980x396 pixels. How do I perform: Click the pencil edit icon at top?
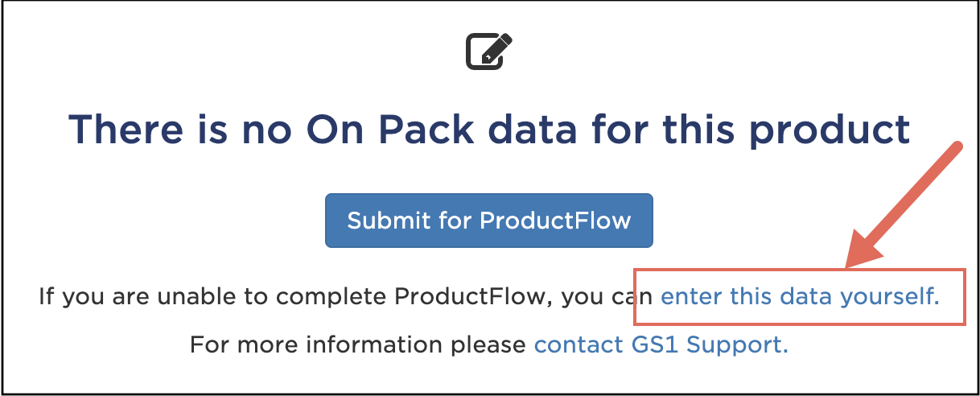point(489,51)
